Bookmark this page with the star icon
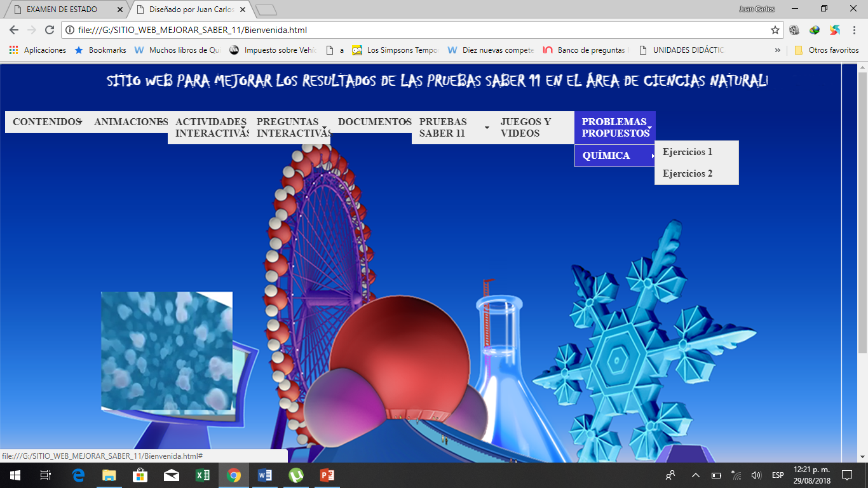This screenshot has width=868, height=488. pos(775,30)
